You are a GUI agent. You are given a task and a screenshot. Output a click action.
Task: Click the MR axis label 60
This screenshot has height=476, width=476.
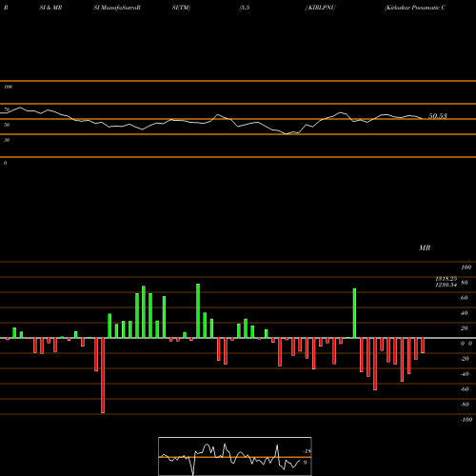[465, 298]
